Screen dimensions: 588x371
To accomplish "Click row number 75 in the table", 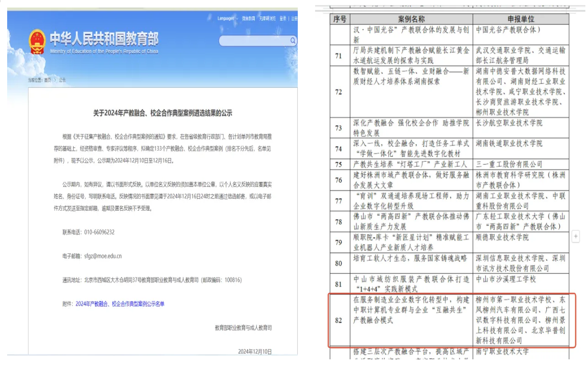I will (338, 164).
